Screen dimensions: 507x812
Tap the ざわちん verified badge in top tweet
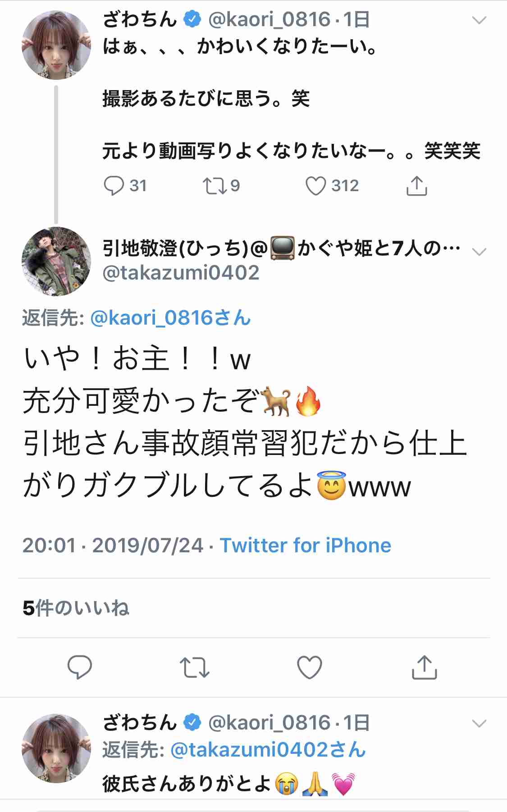coord(192,19)
